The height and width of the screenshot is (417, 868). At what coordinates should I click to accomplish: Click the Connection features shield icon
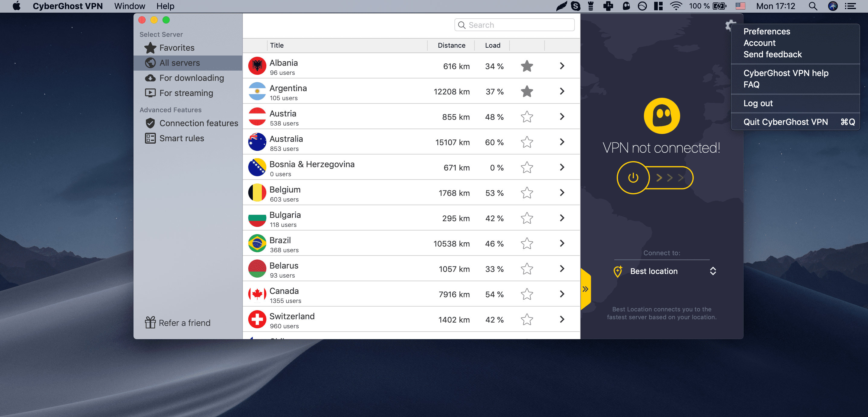(150, 123)
